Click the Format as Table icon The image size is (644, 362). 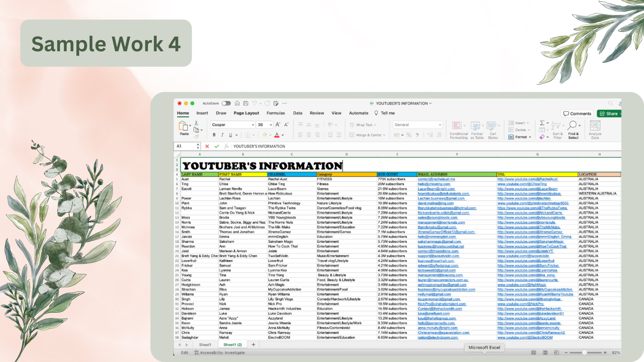click(475, 126)
